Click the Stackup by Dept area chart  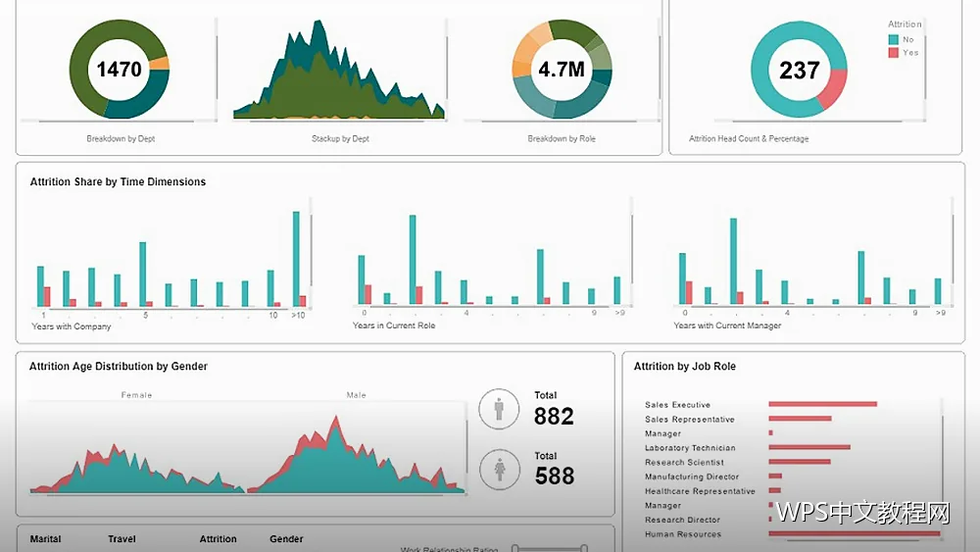(339, 70)
